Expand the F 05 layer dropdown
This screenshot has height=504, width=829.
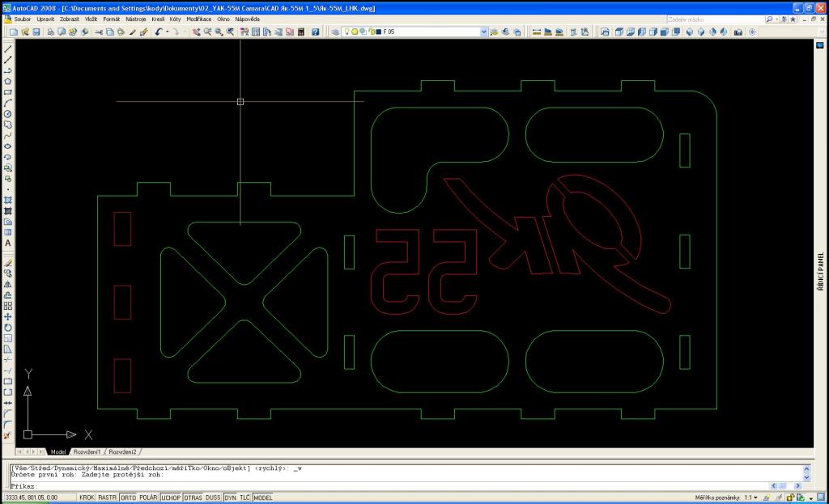tap(484, 32)
